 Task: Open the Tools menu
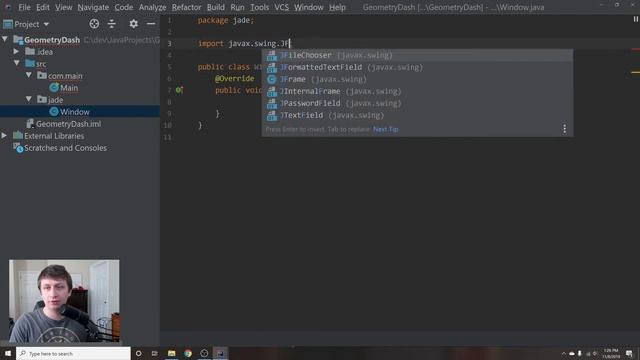click(x=259, y=7)
